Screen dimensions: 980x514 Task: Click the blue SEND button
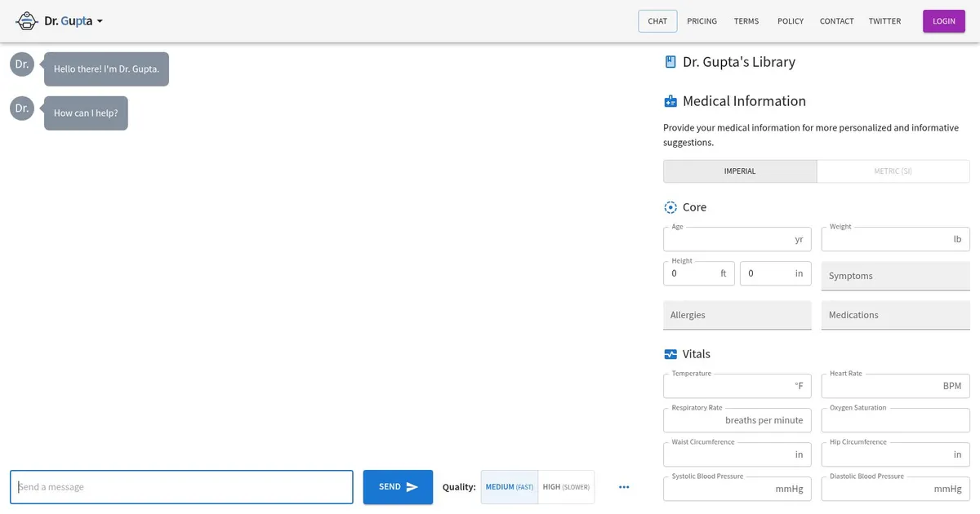click(398, 487)
